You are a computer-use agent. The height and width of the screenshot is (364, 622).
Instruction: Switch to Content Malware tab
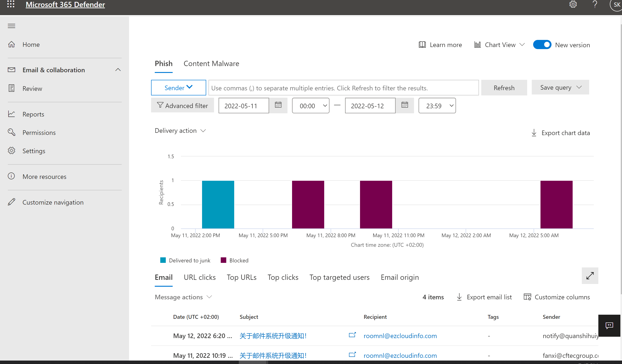[211, 64]
